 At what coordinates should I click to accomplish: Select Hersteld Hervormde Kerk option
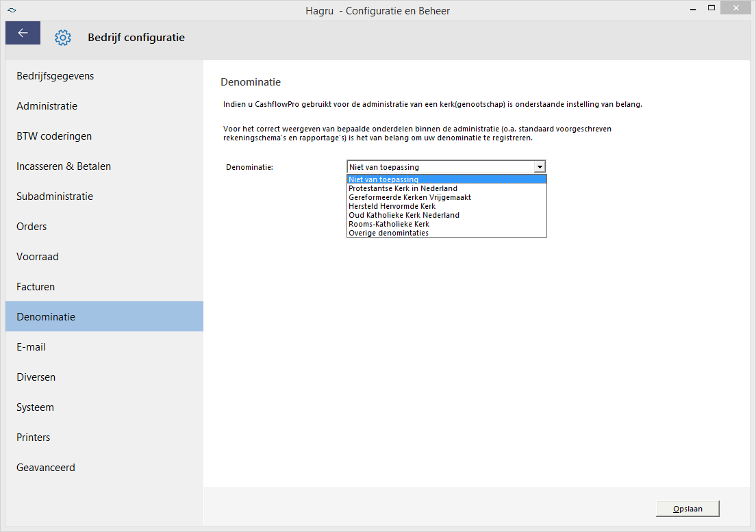pos(446,206)
